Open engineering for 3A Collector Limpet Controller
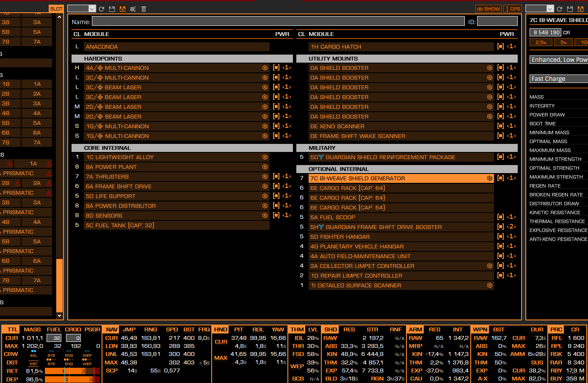The image size is (588, 383). point(490,266)
